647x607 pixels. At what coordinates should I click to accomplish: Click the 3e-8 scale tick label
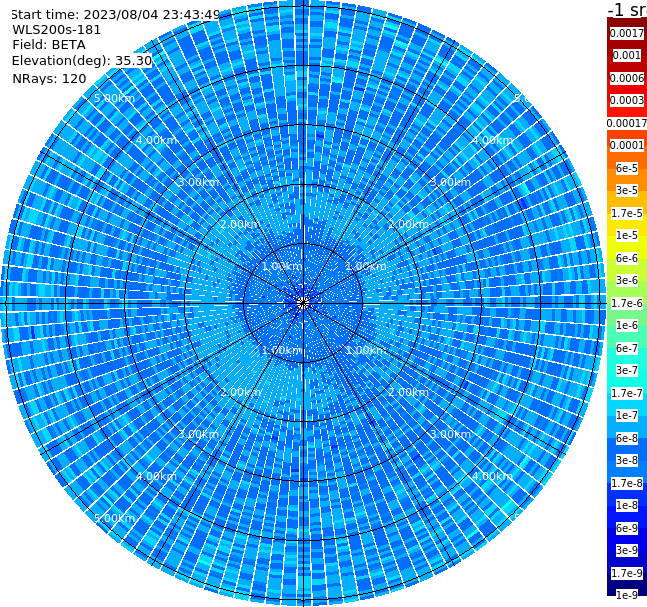pos(627,460)
